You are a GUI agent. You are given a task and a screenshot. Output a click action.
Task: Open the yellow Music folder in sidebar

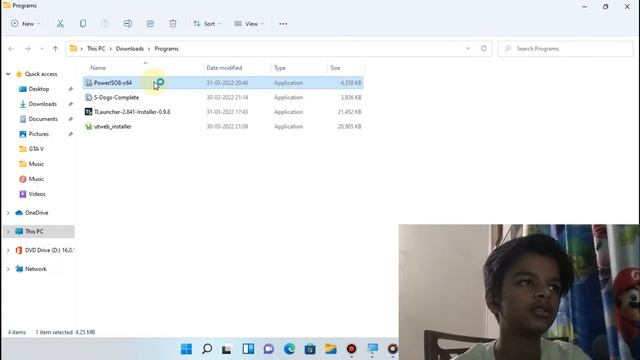36,164
